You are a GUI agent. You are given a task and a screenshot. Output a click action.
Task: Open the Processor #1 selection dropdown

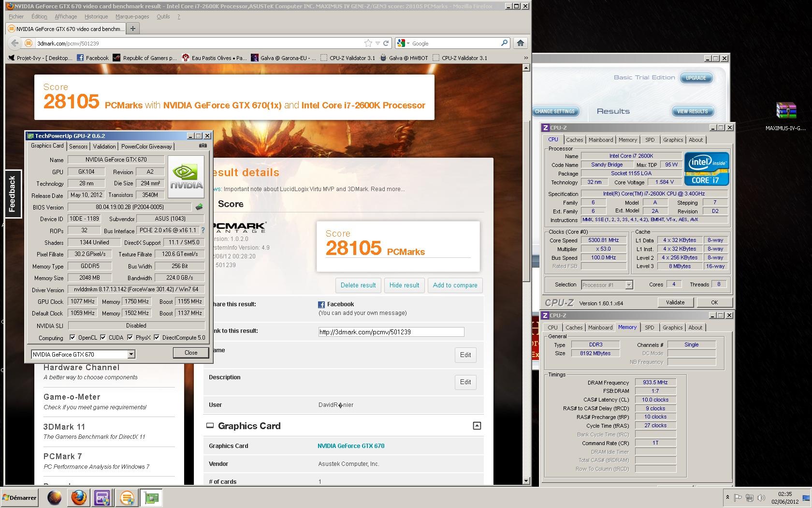point(629,285)
